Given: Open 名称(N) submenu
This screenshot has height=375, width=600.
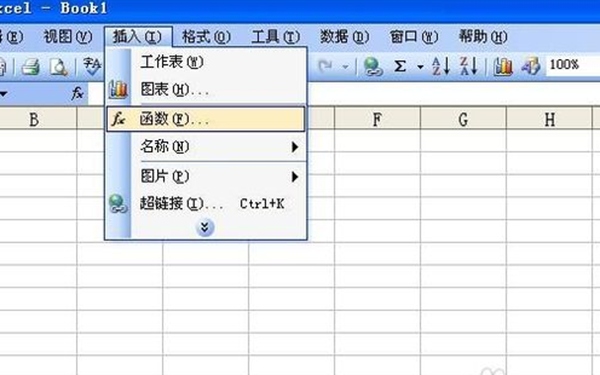Looking at the screenshot, I should [x=206, y=147].
